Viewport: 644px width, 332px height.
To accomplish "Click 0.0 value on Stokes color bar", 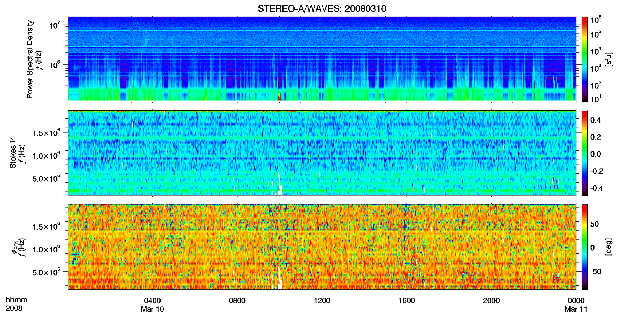I will (x=595, y=154).
